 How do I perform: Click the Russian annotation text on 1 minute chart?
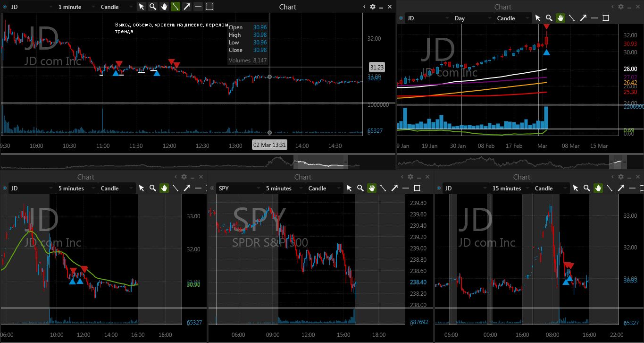(172, 28)
